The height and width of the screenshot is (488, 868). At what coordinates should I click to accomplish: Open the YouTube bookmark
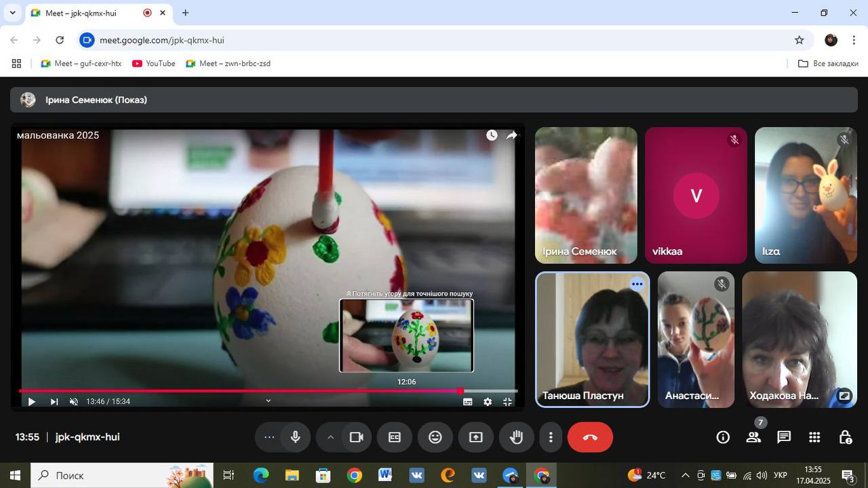click(x=154, y=63)
